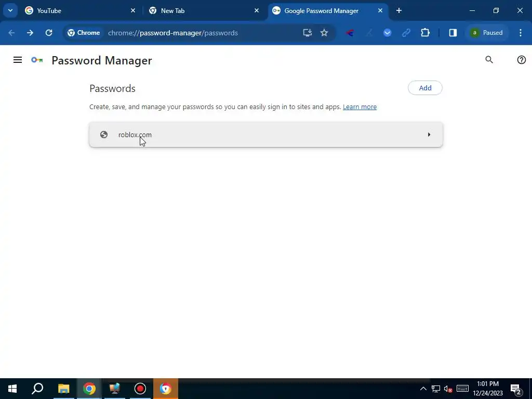Close the New Tab tab
The height and width of the screenshot is (399, 532).
pos(257,10)
